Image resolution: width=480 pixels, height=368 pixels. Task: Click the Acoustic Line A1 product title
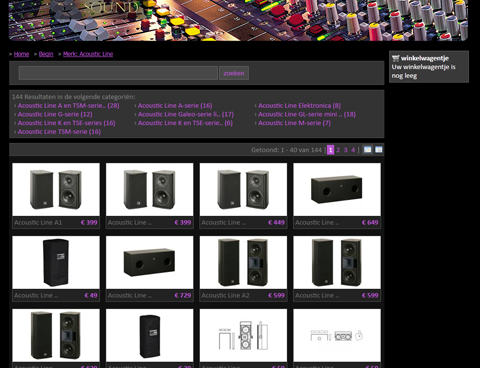38,222
